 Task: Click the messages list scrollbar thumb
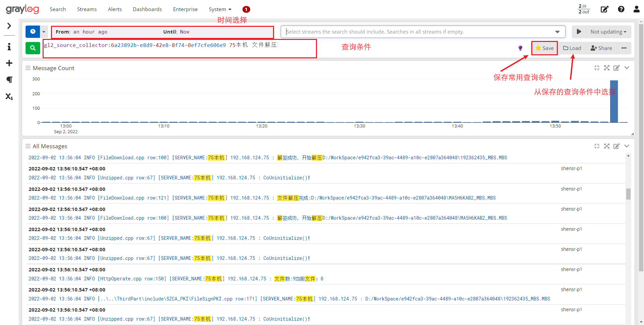pos(628,194)
